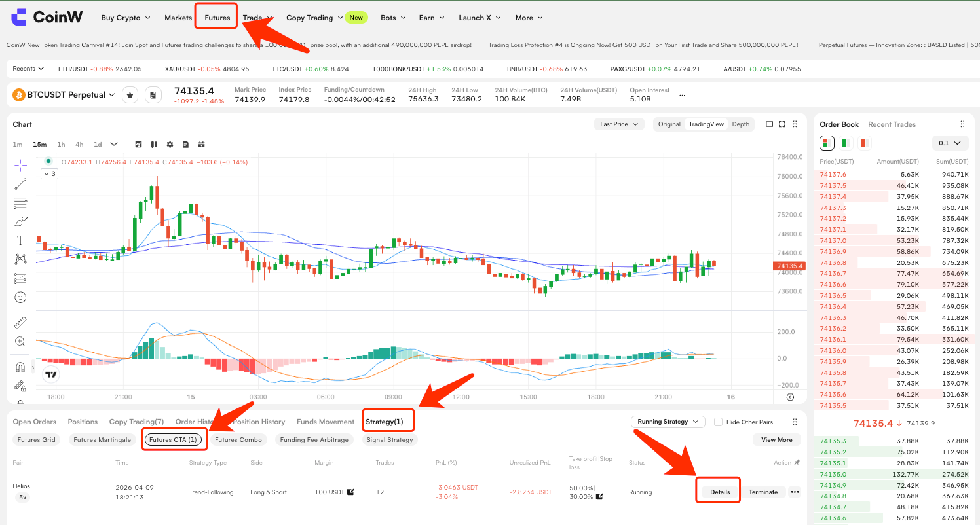Terminate the Helios strategy

(x=763, y=492)
